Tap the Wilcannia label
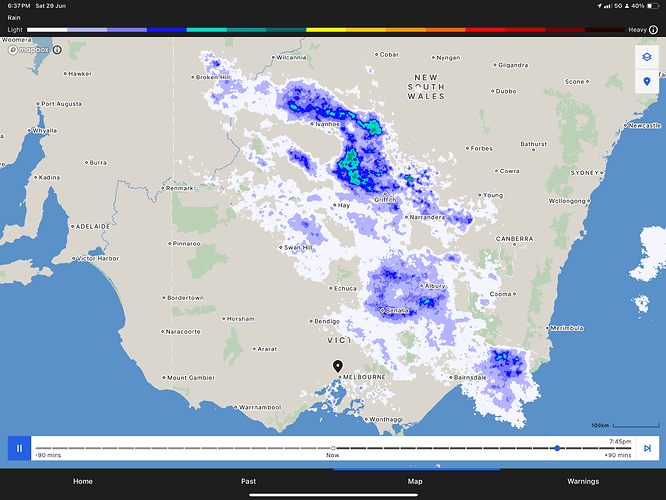 [291, 57]
